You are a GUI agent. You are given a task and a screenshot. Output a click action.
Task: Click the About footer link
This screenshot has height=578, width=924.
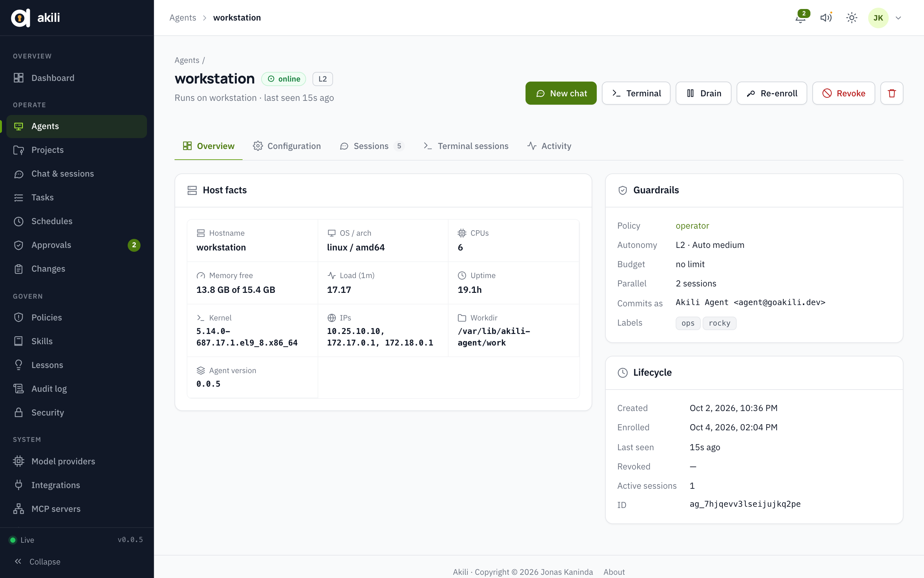614,572
